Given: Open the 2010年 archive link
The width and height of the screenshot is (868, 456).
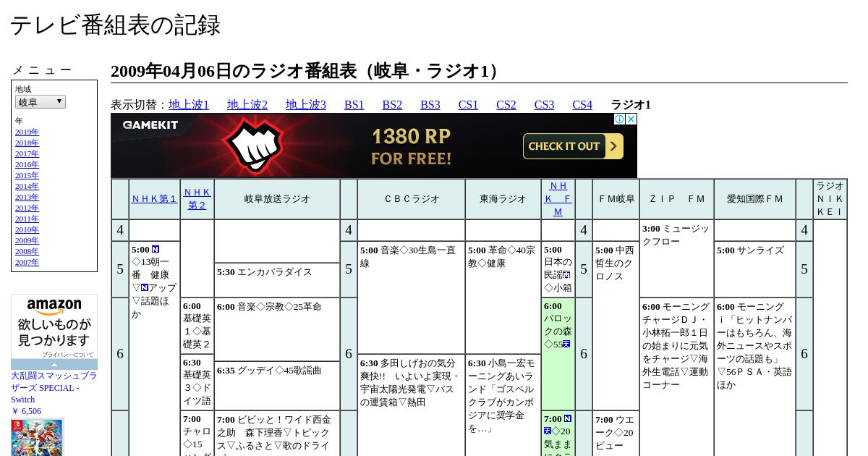Looking at the screenshot, I should [x=27, y=229].
